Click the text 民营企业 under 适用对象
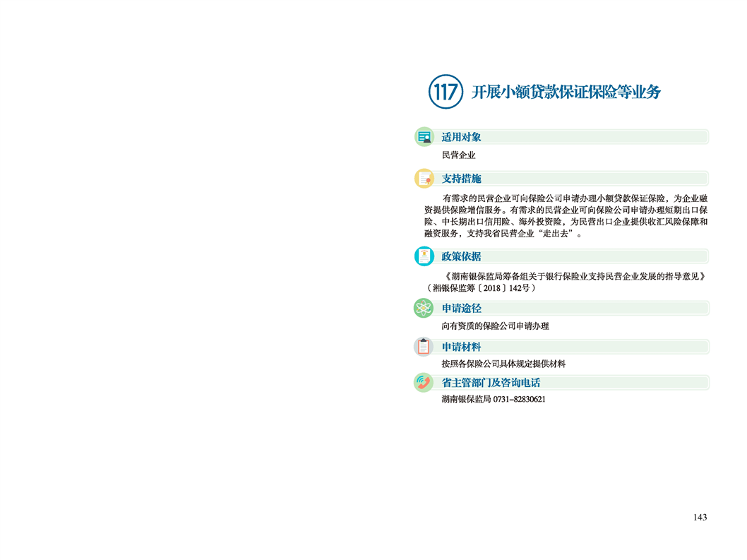 458,155
